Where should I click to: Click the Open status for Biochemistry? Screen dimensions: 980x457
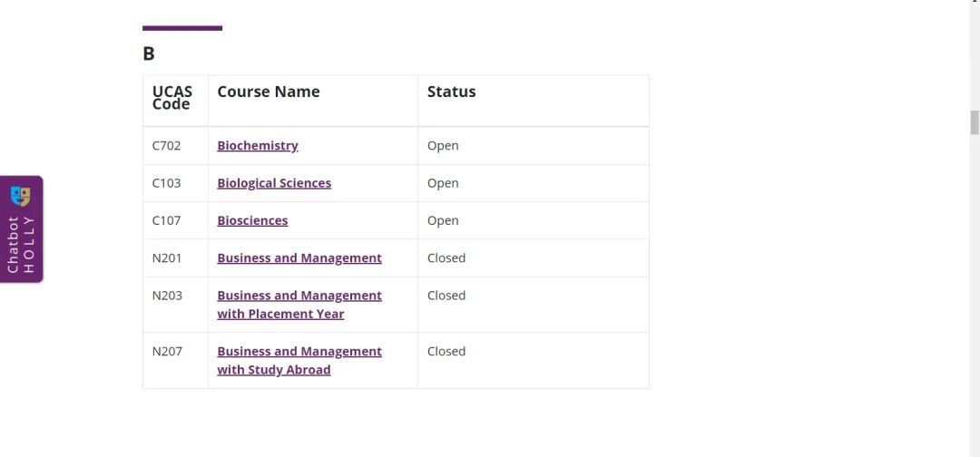coord(443,145)
